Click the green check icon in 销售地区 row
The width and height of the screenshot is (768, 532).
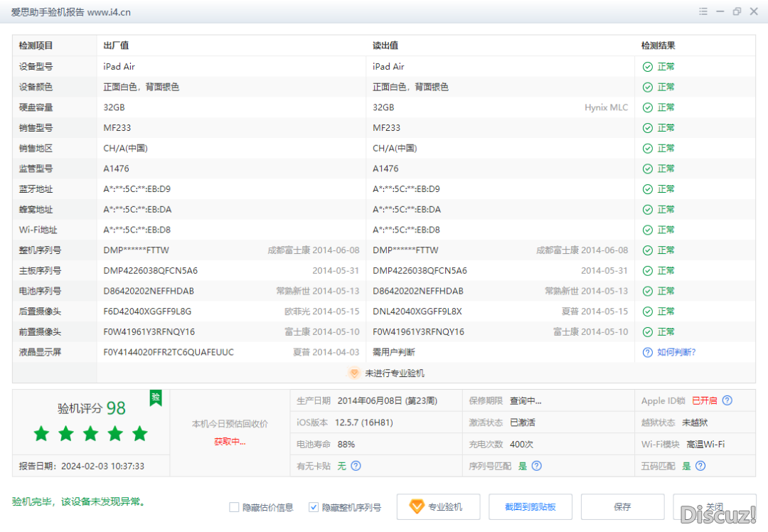648,149
